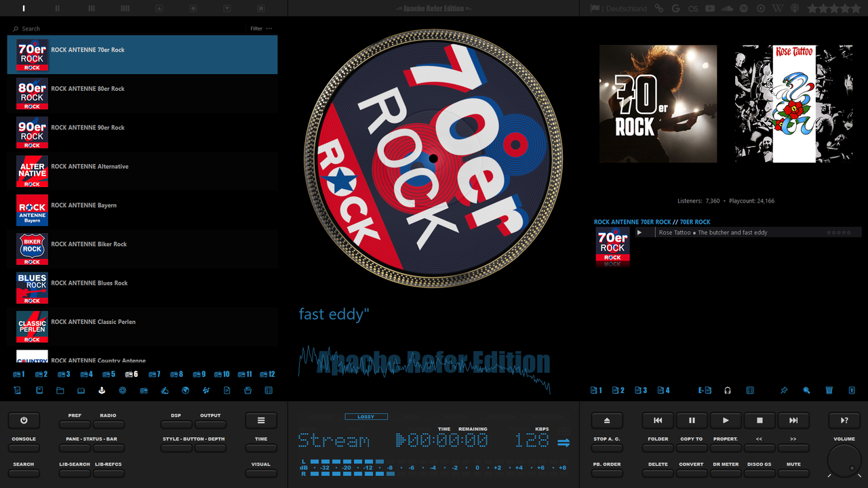Click the joystick icon under station list
This screenshot has height=488, width=868.
point(102,390)
